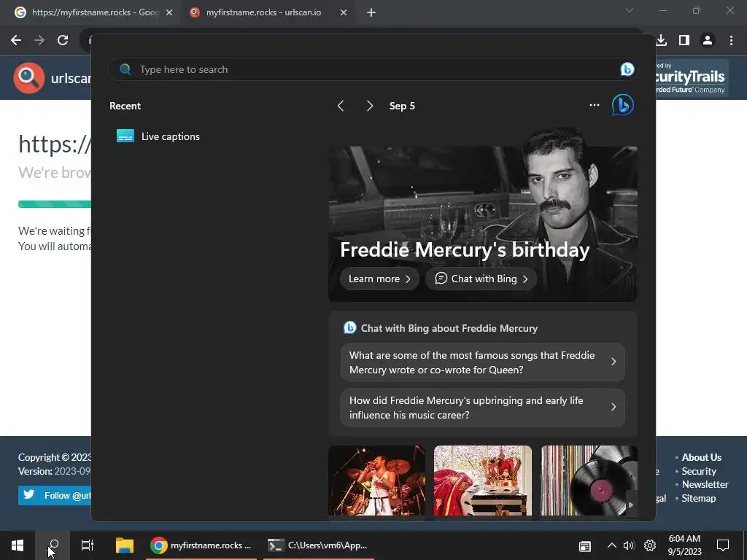Advance thumbnails with the small right arrow
Screen dimensions: 747x560
click(x=631, y=505)
